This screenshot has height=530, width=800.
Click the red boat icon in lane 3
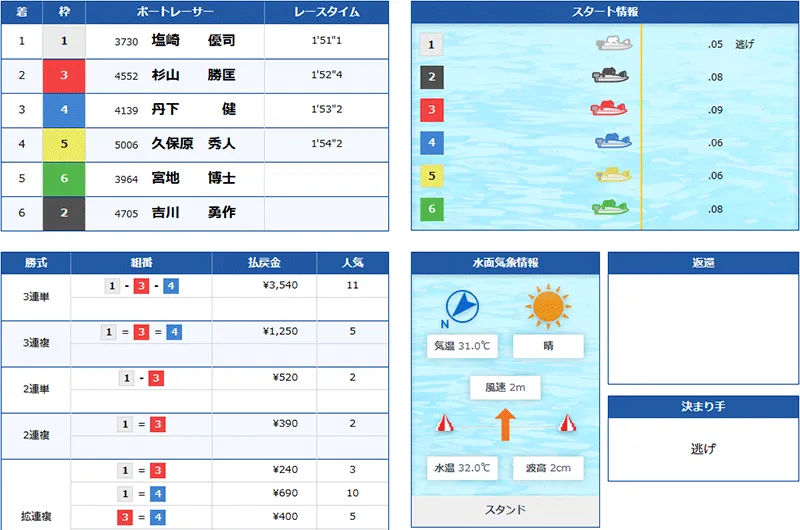(x=610, y=109)
